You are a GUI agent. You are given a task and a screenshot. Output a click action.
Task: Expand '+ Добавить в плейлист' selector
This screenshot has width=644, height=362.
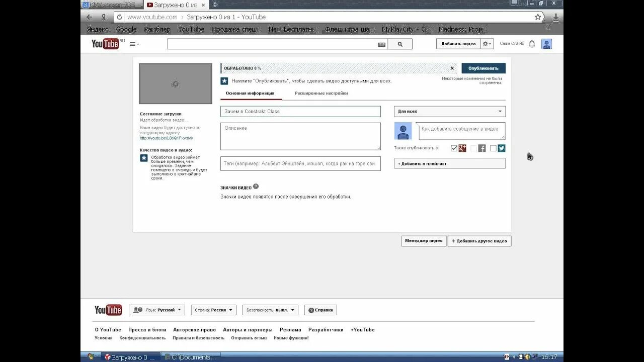point(450,163)
